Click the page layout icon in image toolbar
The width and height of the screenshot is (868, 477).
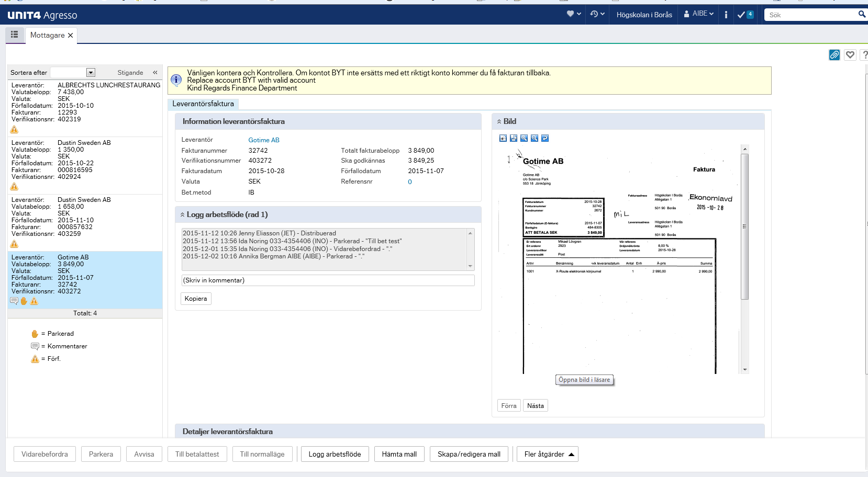(514, 138)
